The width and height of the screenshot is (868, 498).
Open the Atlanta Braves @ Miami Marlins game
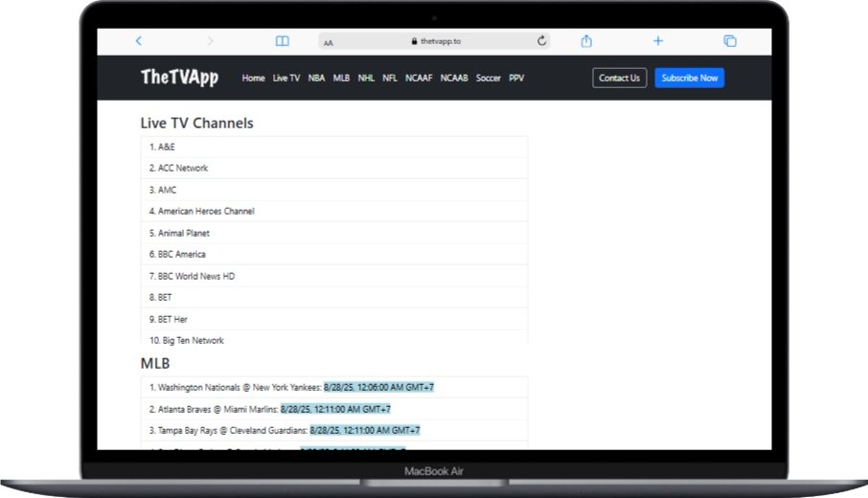click(334, 409)
